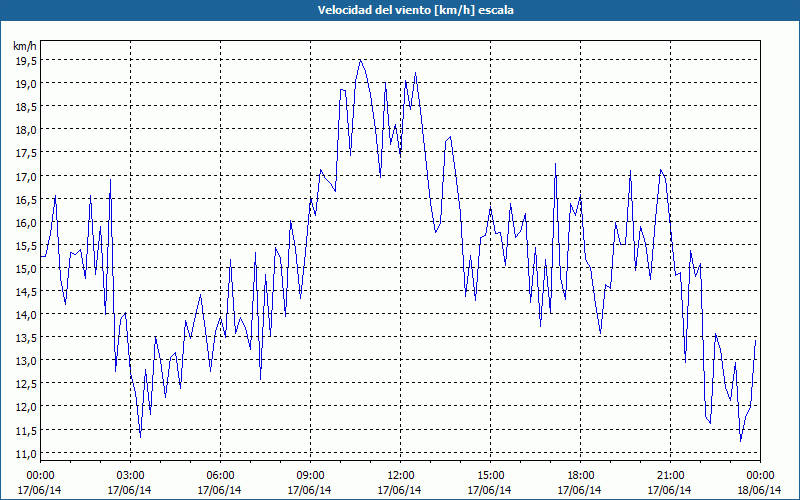
Task: Select the '09:00' x-axis time label
Action: (310, 476)
